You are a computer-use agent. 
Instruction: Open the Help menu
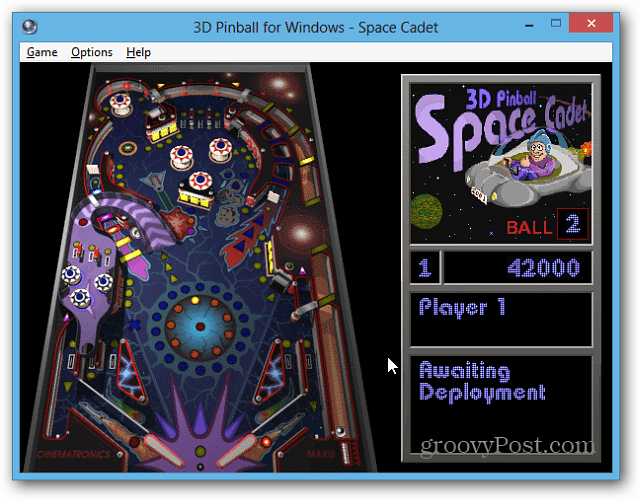138,52
